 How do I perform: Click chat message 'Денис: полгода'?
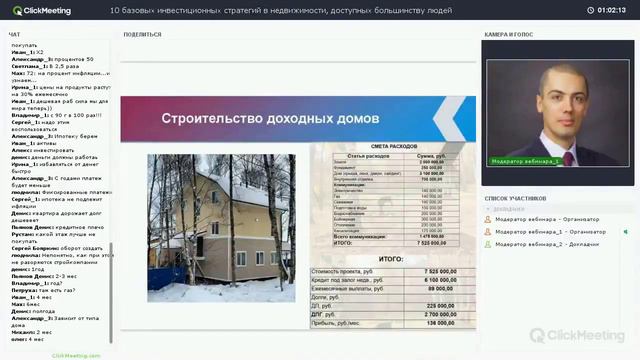pyautogui.click(x=33, y=311)
